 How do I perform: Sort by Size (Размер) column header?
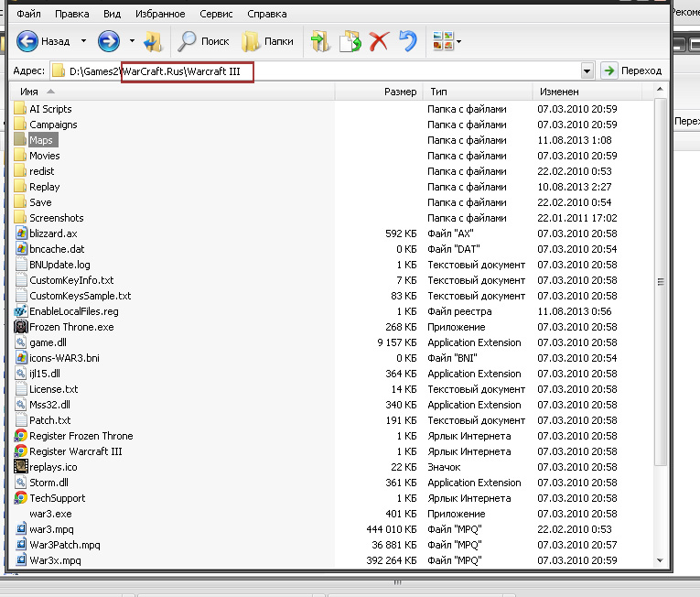(377, 92)
